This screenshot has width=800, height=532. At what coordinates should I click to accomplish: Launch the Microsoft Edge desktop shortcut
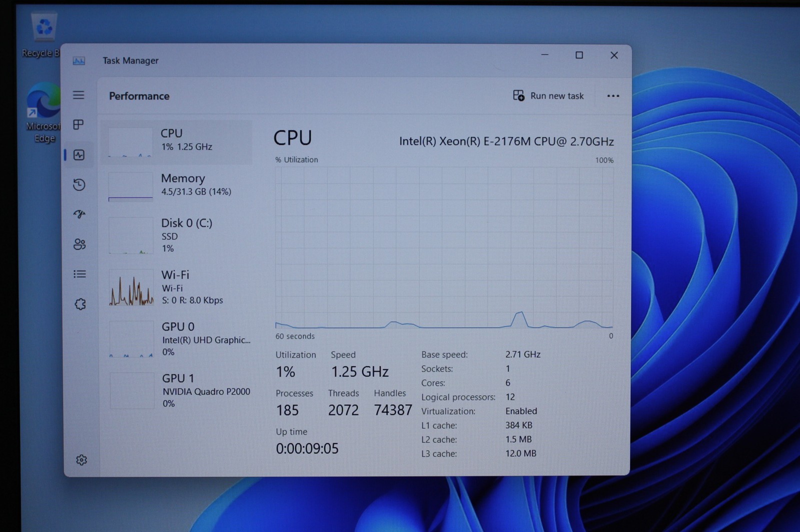[x=44, y=114]
